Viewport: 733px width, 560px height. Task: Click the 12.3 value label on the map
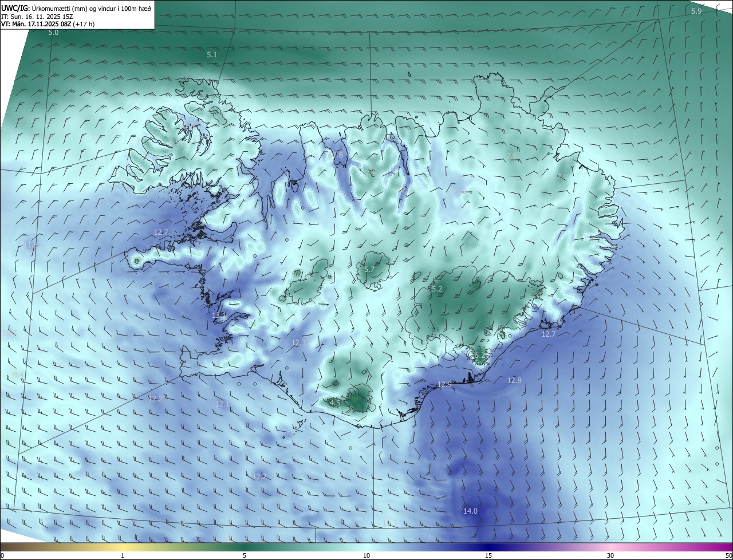coord(299,342)
